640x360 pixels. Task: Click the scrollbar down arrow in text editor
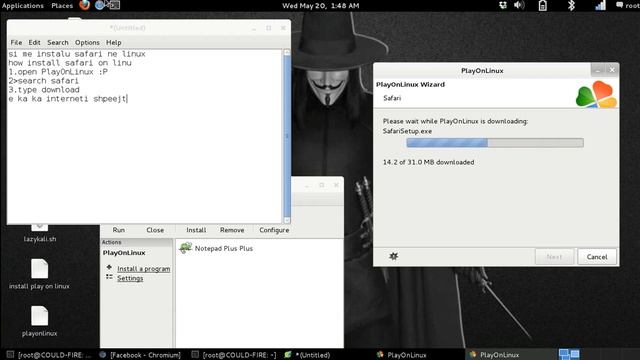pyautogui.click(x=287, y=220)
